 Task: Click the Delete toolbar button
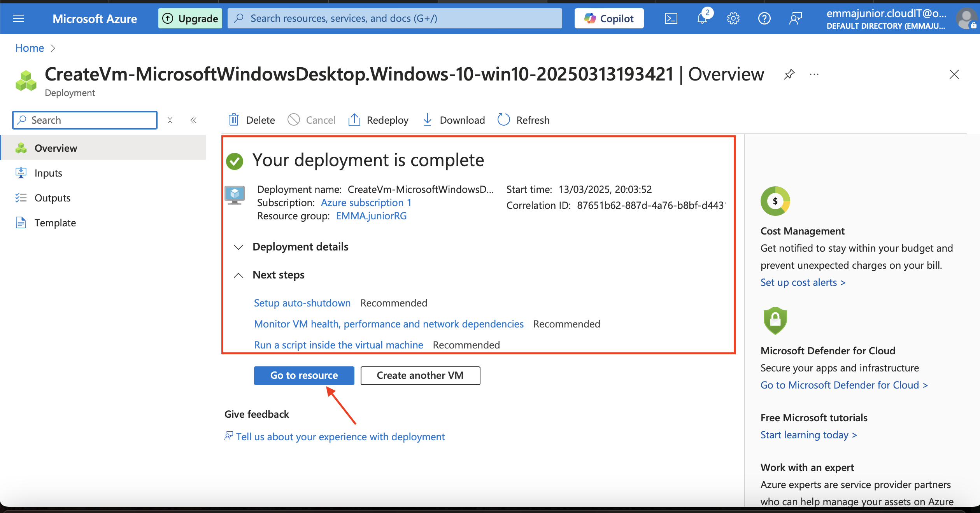pyautogui.click(x=252, y=120)
